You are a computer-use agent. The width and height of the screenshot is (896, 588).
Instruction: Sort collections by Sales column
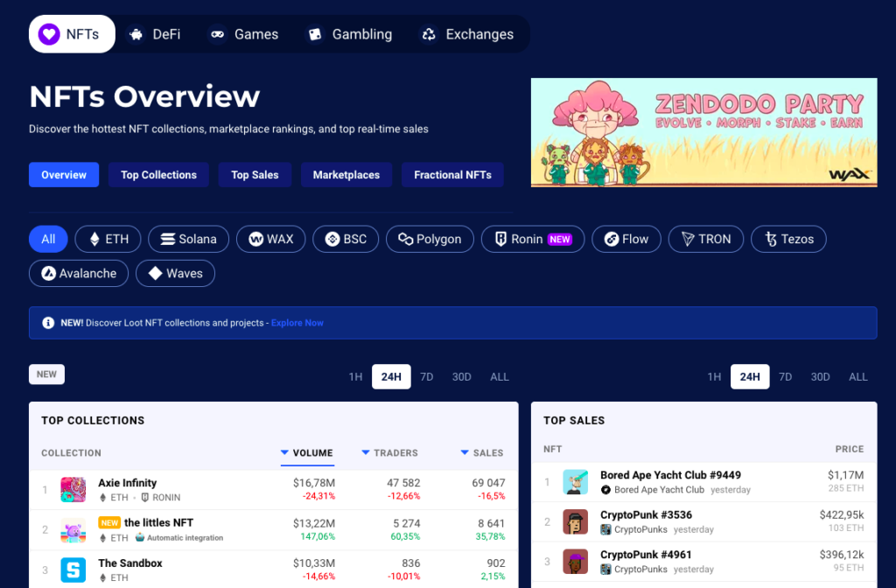click(482, 452)
